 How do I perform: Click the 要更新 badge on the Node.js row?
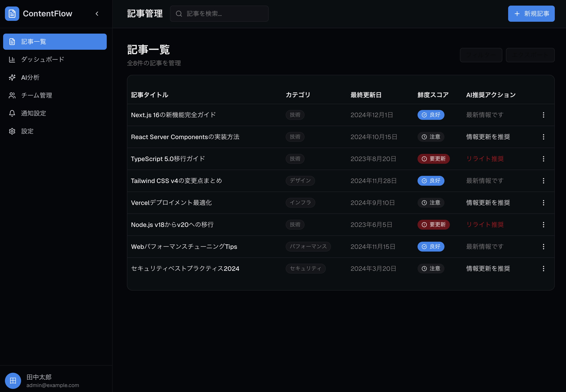click(433, 224)
